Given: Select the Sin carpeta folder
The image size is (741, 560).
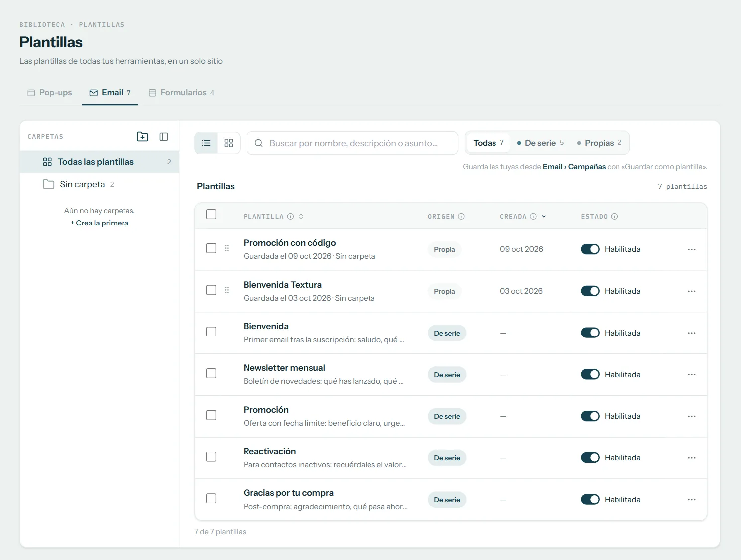Looking at the screenshot, I should tap(99, 184).
